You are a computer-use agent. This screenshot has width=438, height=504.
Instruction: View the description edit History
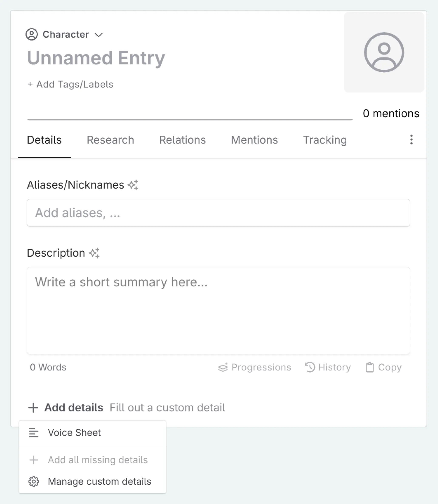328,367
